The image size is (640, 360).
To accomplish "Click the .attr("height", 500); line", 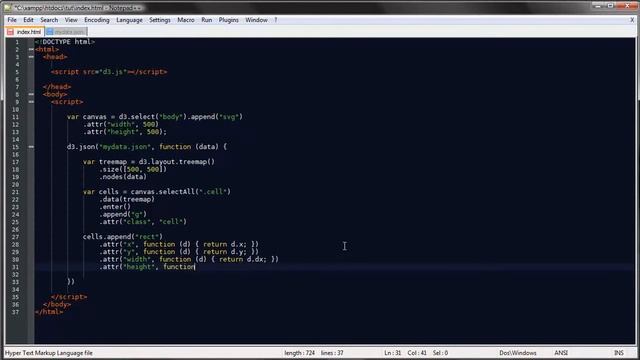I will click(125, 132).
